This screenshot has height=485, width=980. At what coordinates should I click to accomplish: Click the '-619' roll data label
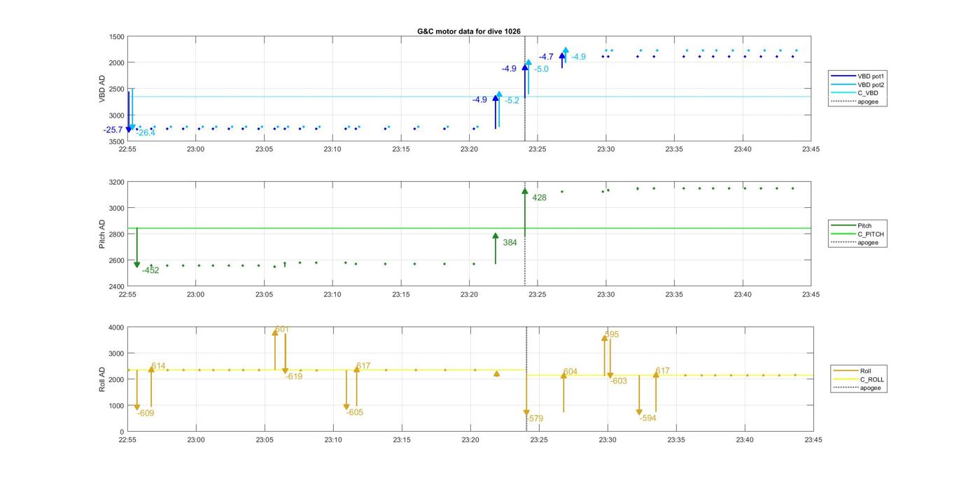[294, 377]
